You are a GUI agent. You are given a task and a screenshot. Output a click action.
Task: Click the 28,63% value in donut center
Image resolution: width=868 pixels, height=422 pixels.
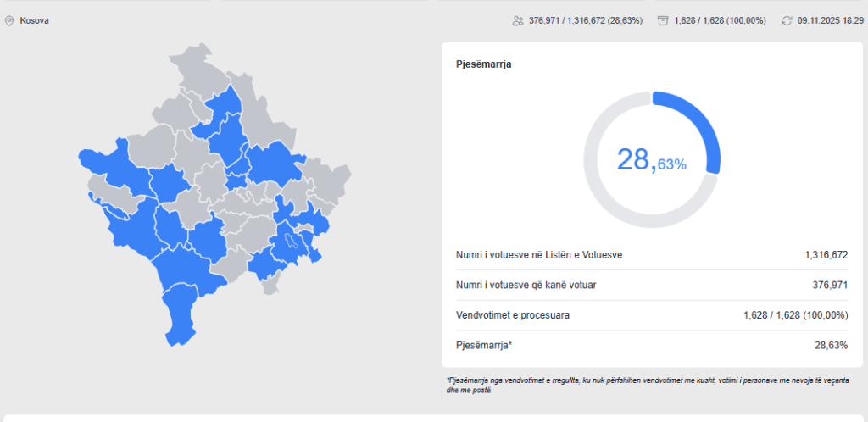pos(651,160)
